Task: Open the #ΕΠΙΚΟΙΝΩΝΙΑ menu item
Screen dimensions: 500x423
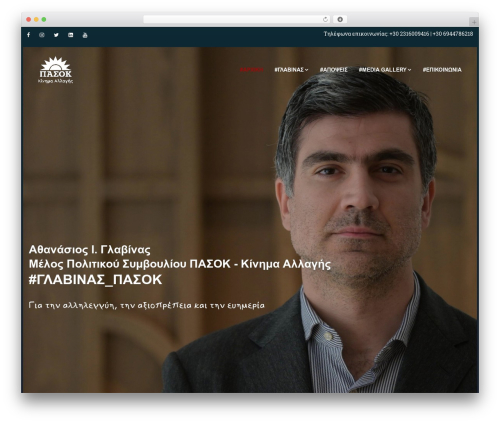Action: (442, 70)
